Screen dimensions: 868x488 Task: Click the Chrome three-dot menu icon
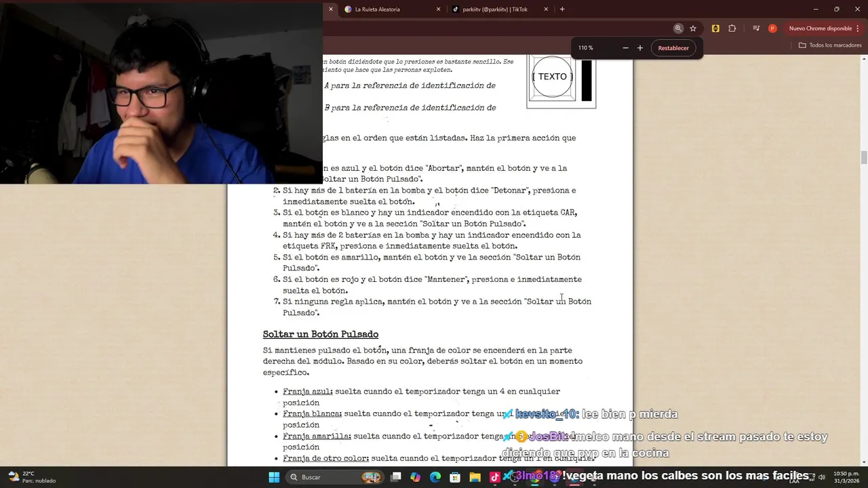[x=859, y=28]
